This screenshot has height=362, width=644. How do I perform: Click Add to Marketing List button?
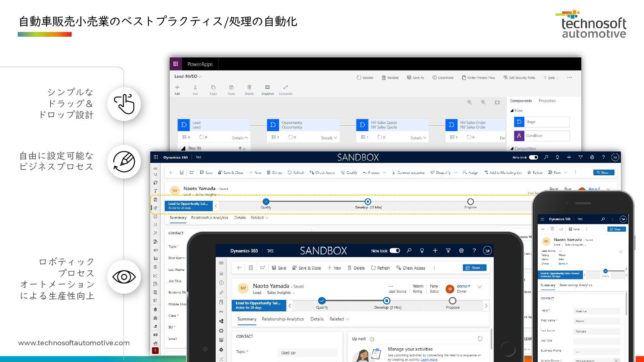point(503,173)
